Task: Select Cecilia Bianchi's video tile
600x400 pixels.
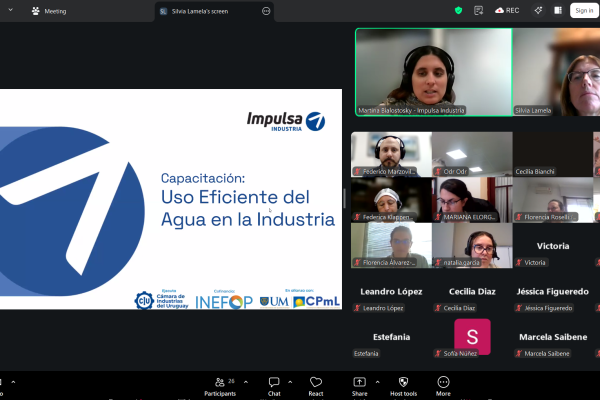Action: tap(553, 154)
